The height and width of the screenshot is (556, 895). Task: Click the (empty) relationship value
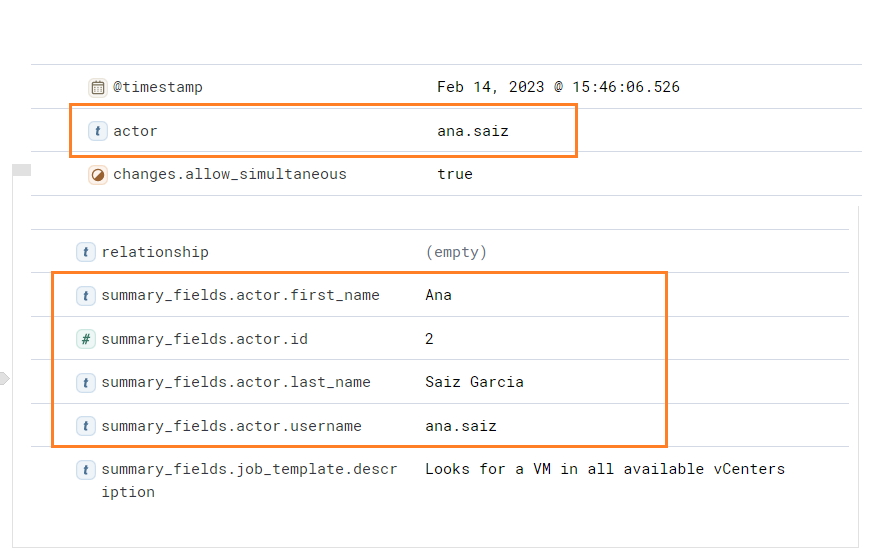456,252
